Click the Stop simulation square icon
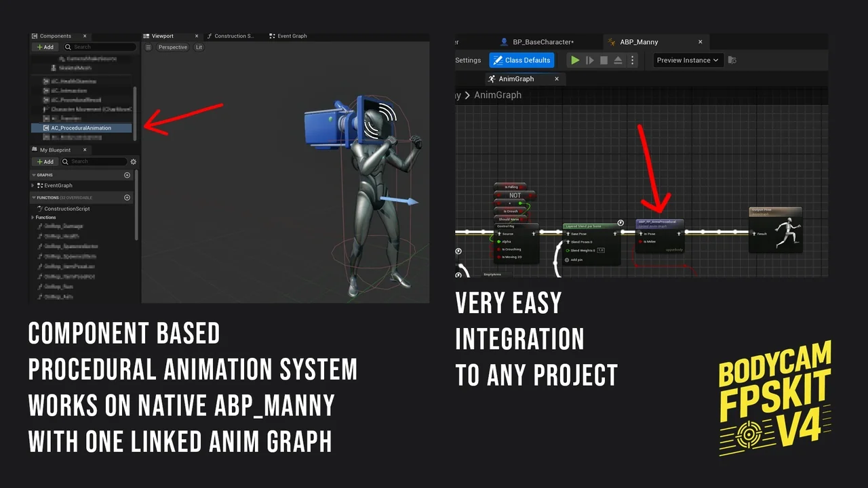Viewport: 868px width, 488px height. (x=604, y=60)
